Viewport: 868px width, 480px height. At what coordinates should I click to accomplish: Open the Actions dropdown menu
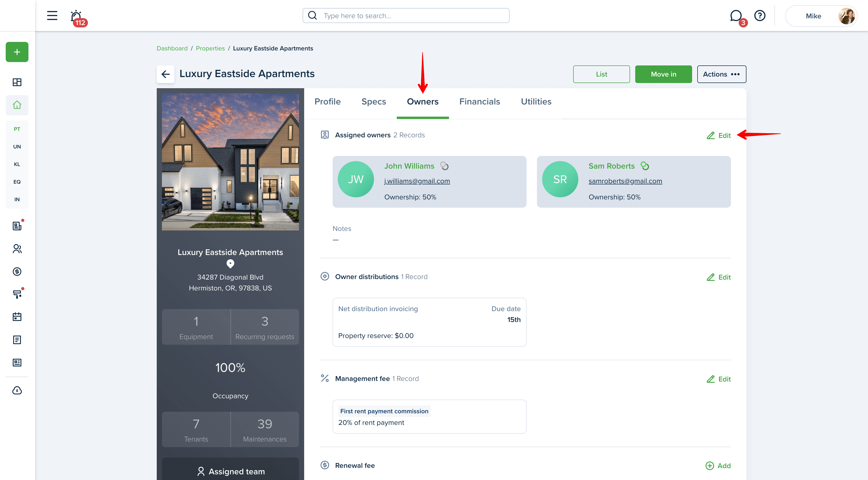pos(721,74)
